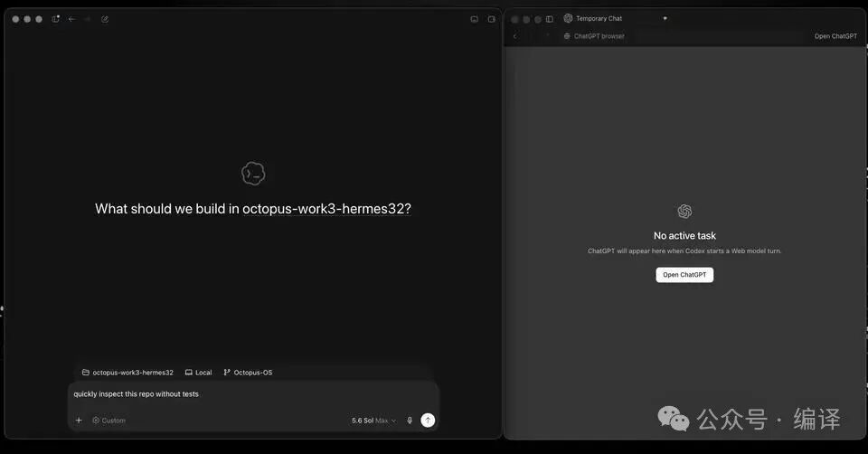Toggle the sidebar icon in ChatGPT browser window

(x=549, y=19)
